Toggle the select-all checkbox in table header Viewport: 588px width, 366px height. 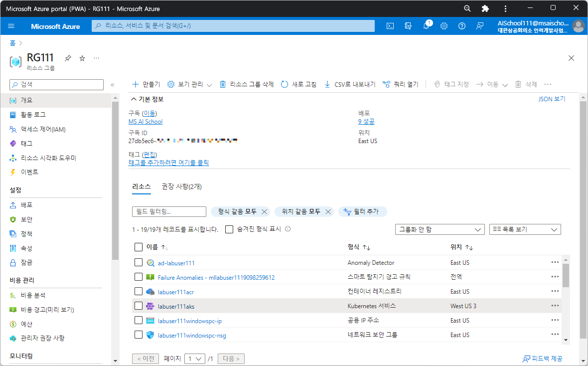[139, 247]
